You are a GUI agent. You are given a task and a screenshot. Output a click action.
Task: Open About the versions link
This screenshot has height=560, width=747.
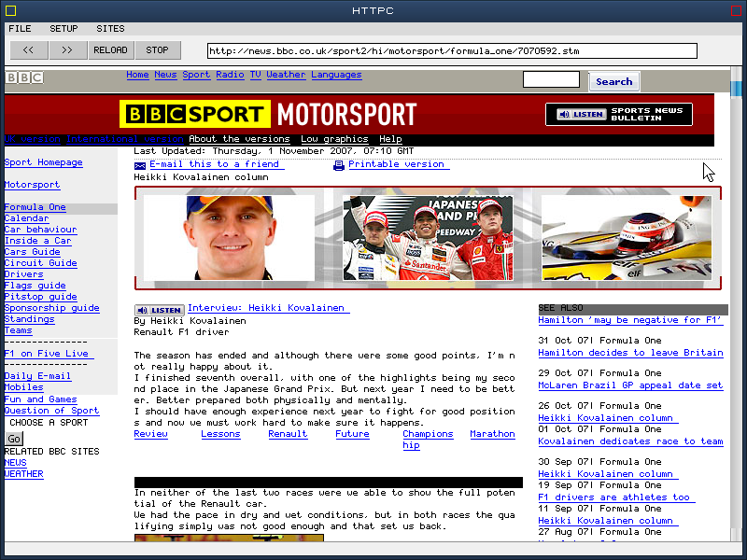[x=239, y=139]
